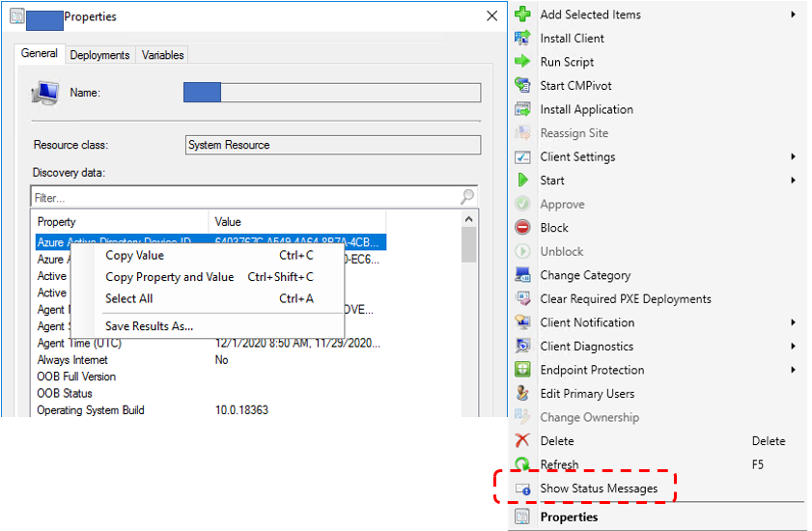The height and width of the screenshot is (531, 812).
Task: Click the green arrow Run Script icon
Action: [522, 61]
